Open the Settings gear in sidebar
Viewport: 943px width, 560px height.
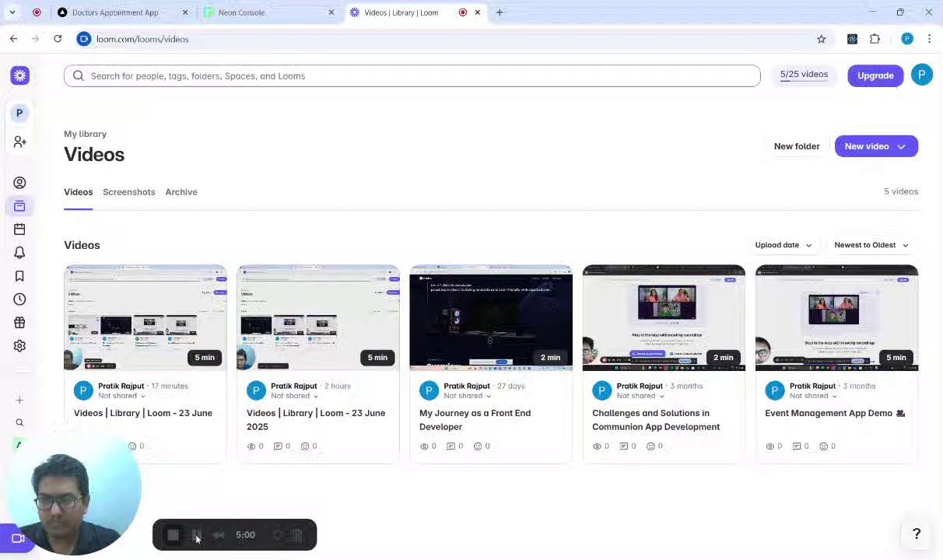(19, 346)
